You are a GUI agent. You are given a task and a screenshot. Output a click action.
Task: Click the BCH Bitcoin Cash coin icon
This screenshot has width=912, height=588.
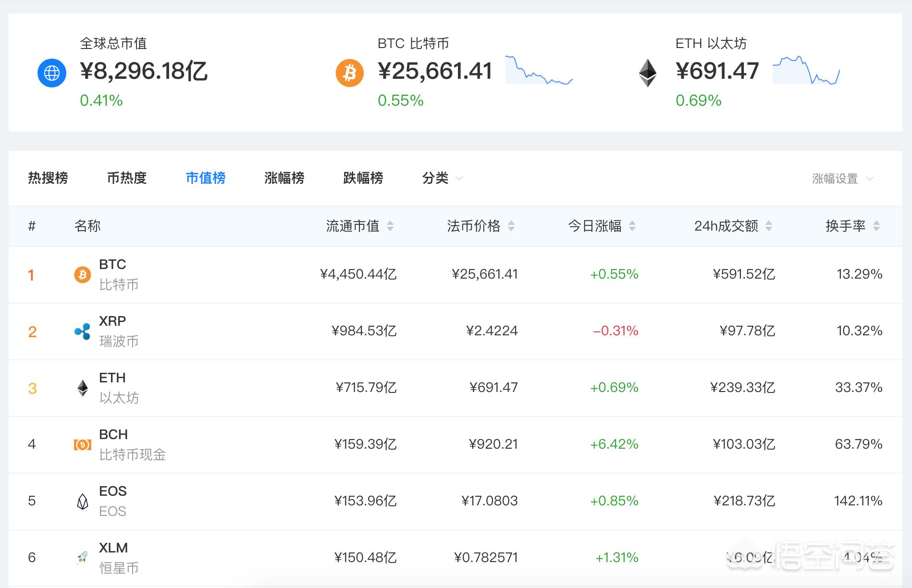click(82, 444)
